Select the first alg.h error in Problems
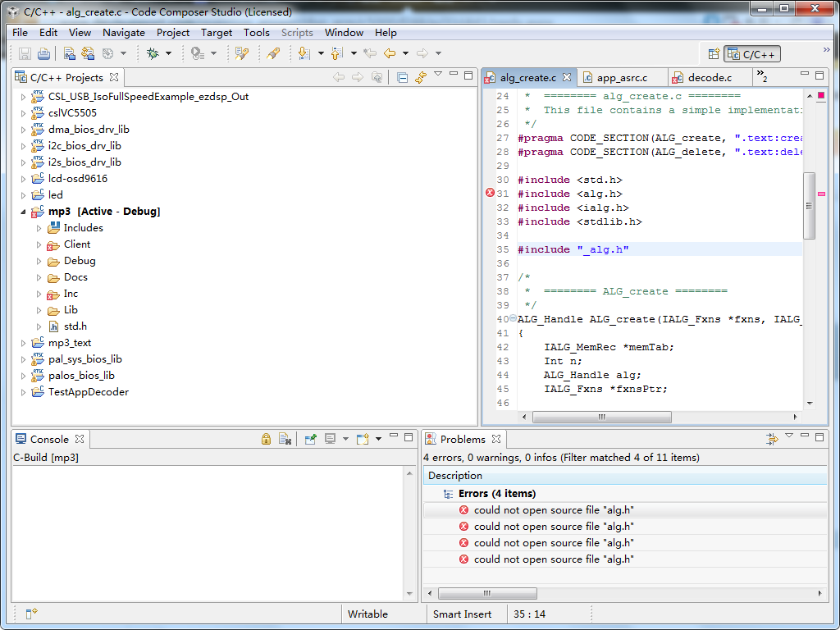This screenshot has height=630, width=840. (x=554, y=510)
